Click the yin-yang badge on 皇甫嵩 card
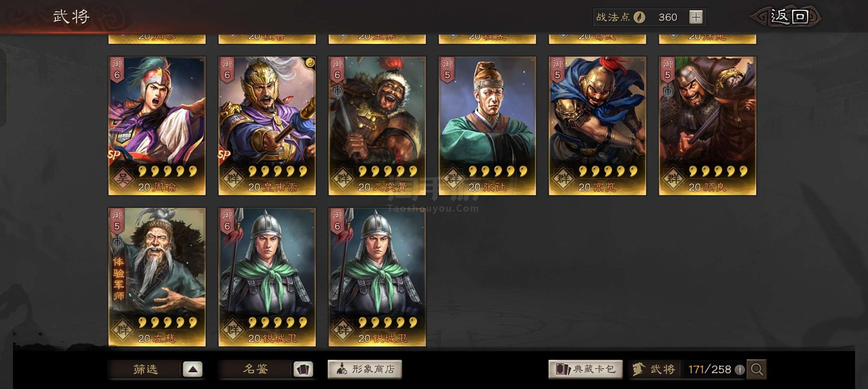Viewport: 868px width, 389px height. coord(310,63)
